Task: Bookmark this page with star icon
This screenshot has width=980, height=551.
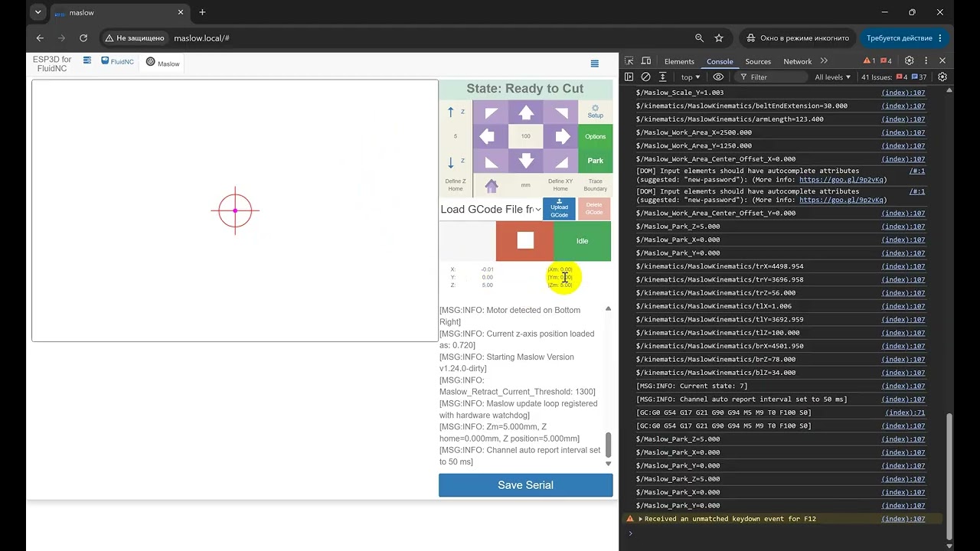Action: (719, 37)
